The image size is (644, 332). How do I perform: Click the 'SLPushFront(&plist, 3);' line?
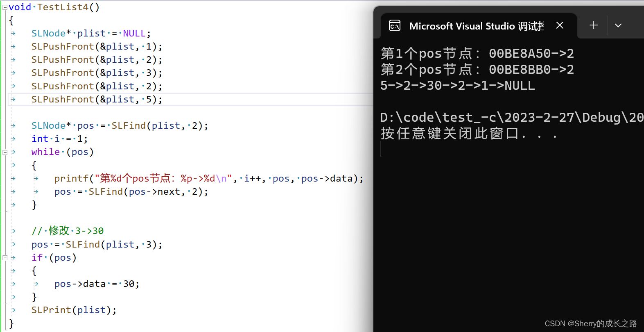(97, 73)
